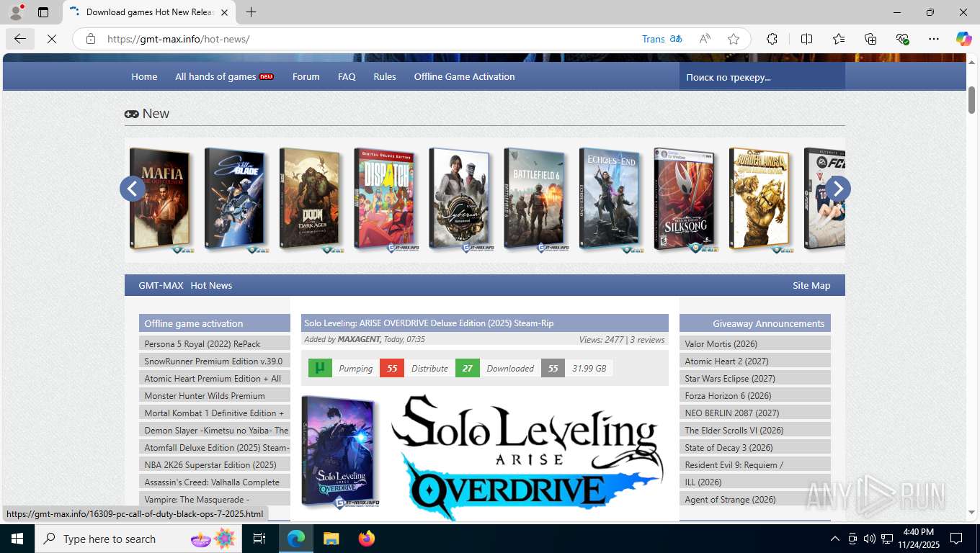Open the Mafia game cover
980x553 pixels.
click(162, 199)
